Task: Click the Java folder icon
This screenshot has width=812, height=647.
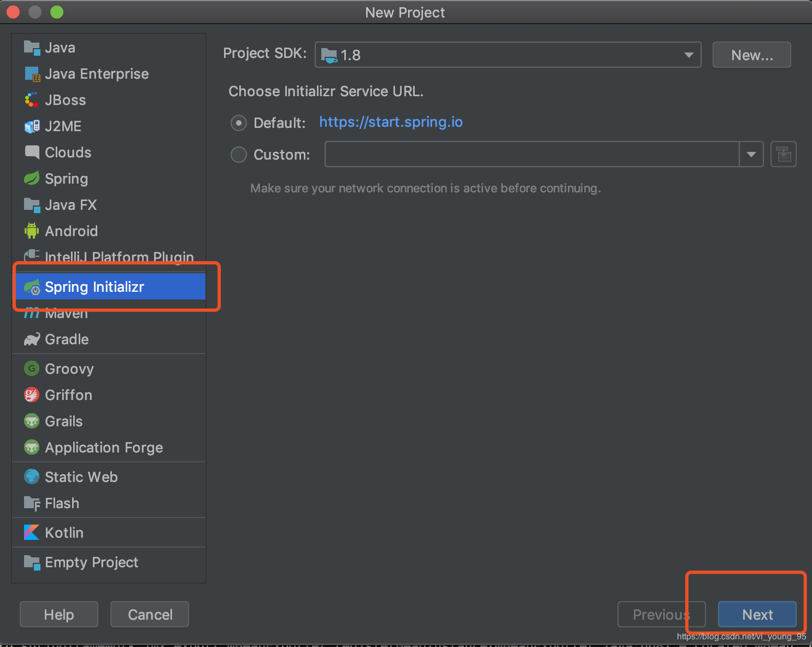Action: 32,48
